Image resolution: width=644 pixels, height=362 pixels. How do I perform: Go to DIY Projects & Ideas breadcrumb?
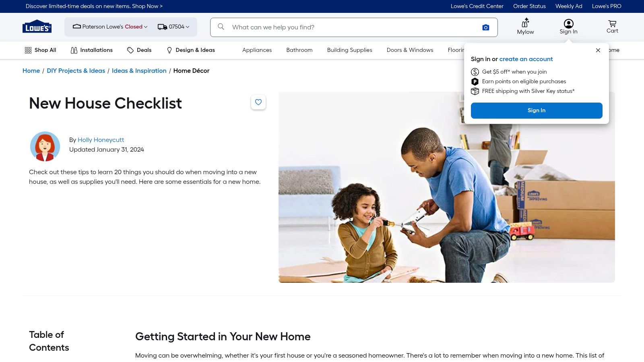pos(76,71)
